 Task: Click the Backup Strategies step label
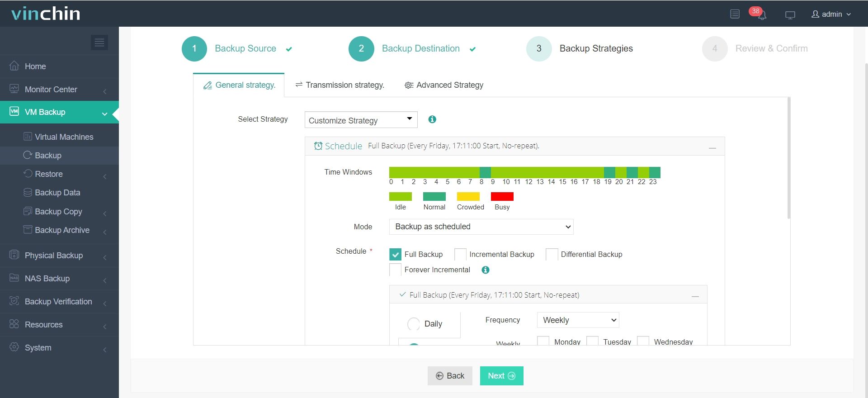point(596,48)
